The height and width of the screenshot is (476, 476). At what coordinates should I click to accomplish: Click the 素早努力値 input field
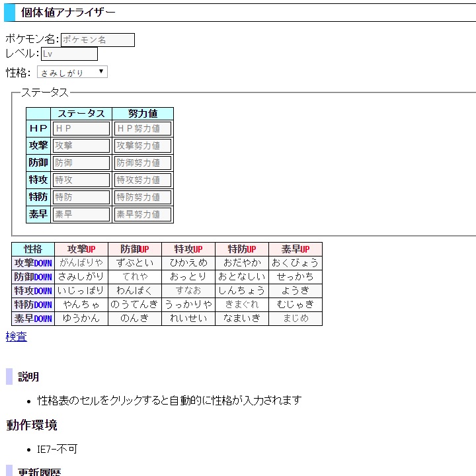point(143,214)
